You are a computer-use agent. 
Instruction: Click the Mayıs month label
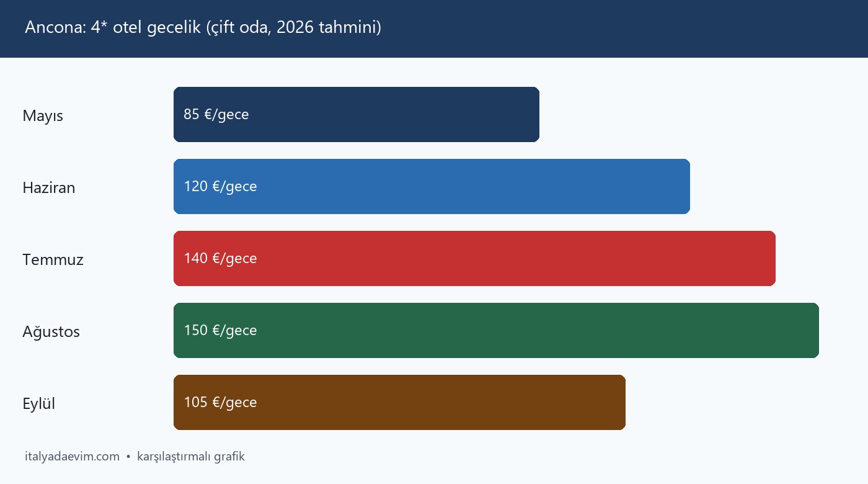click(43, 116)
